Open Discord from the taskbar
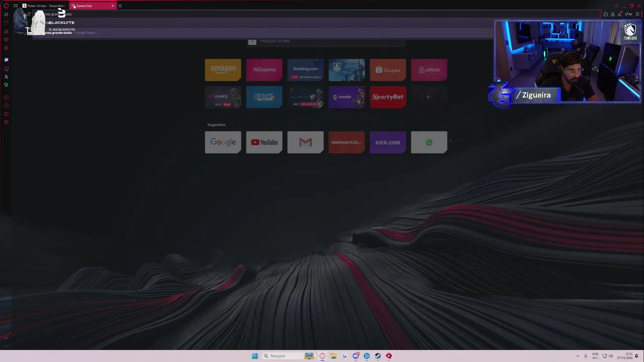Image resolution: width=644 pixels, height=362 pixels. (x=356, y=356)
